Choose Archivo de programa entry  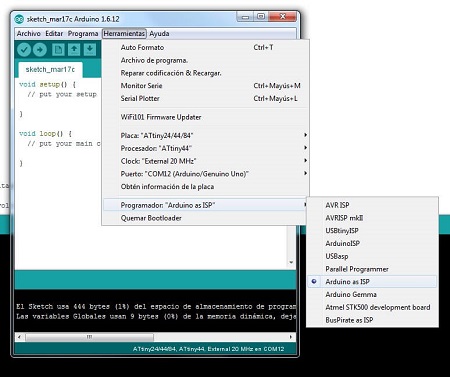[x=205, y=60]
